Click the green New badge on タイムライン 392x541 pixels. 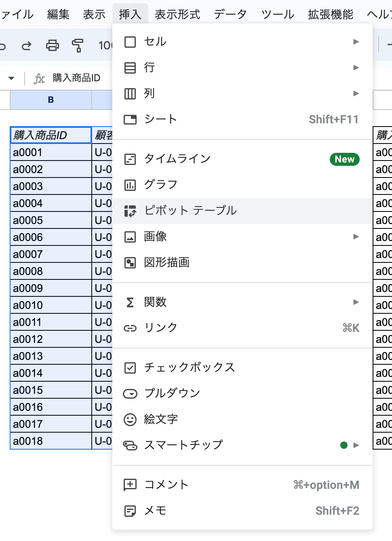click(344, 159)
